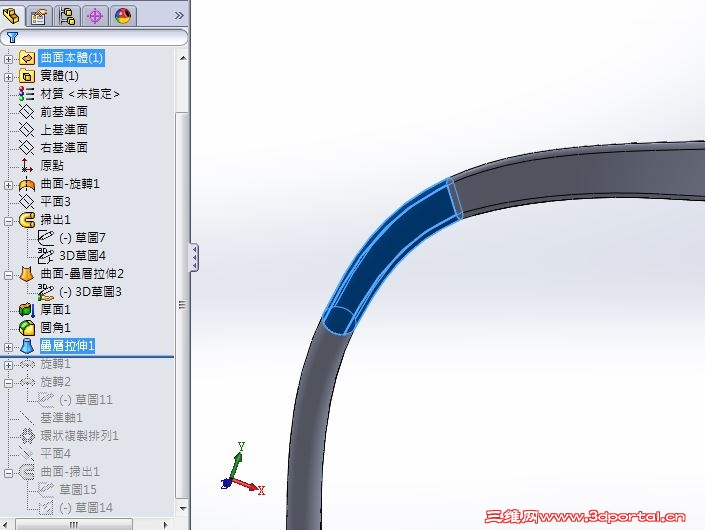Collapse the panel using splitter handle
The image size is (705, 530).
click(x=194, y=257)
